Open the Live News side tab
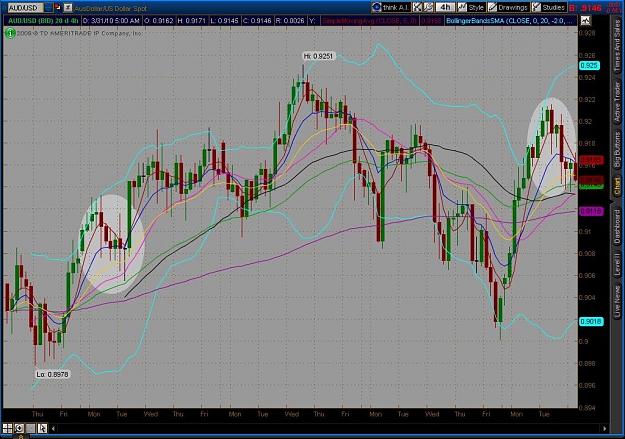 click(617, 299)
